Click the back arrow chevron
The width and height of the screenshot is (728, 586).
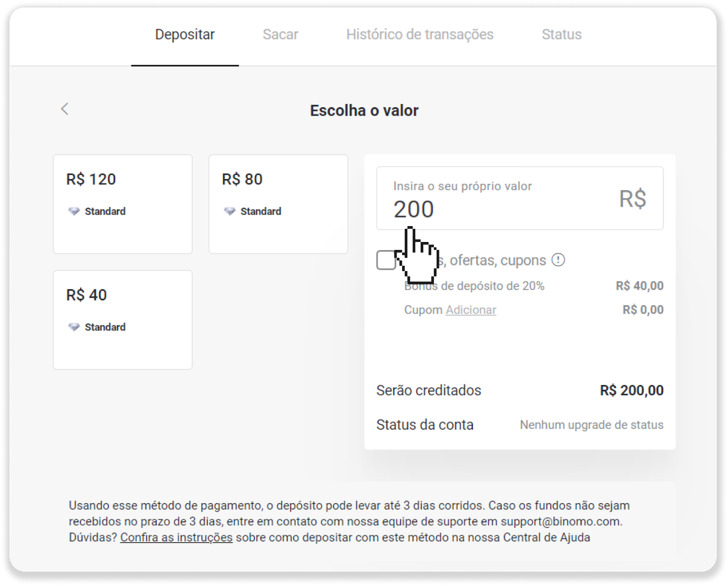click(65, 109)
